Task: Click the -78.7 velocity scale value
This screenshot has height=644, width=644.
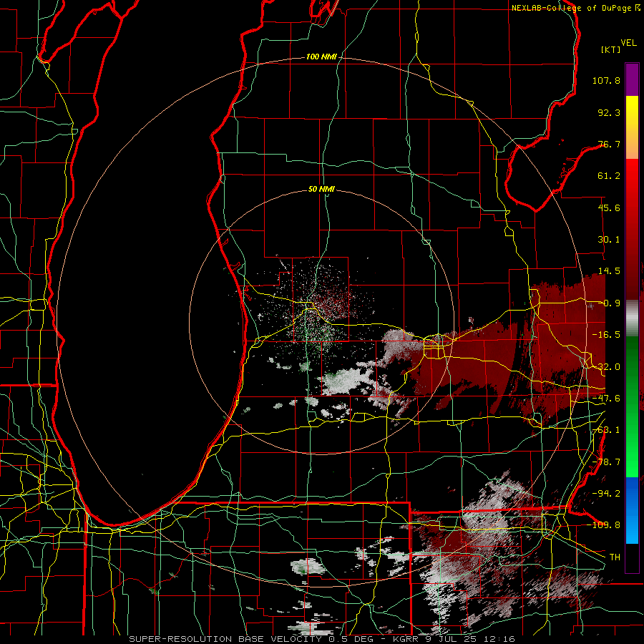Action: [606, 462]
